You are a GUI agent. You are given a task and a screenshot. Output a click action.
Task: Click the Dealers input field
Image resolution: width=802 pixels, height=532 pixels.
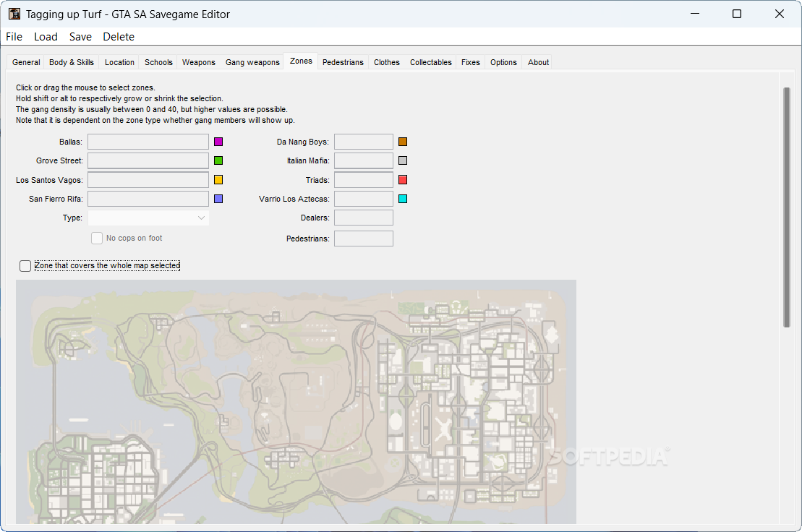(364, 218)
